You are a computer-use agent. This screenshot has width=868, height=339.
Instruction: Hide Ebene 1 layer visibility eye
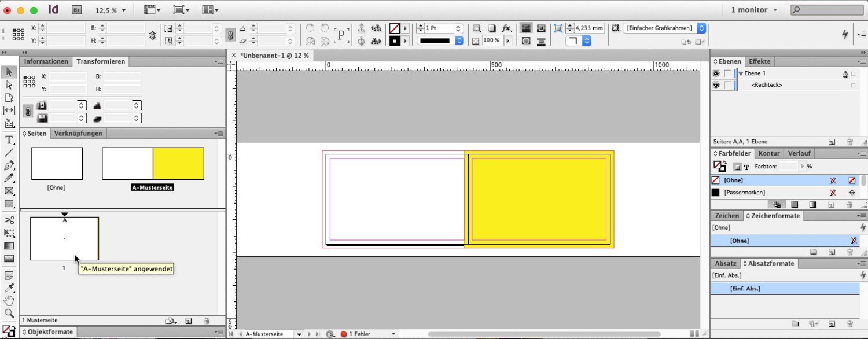[716, 74]
